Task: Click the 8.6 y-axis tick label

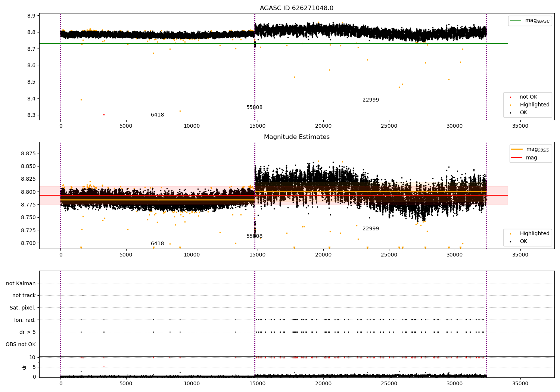Action: 31,65
